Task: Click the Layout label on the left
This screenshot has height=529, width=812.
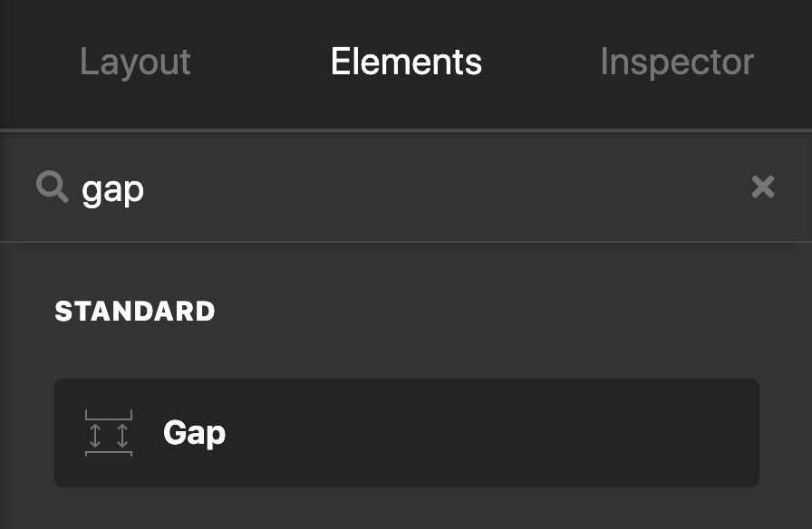Action: point(134,62)
